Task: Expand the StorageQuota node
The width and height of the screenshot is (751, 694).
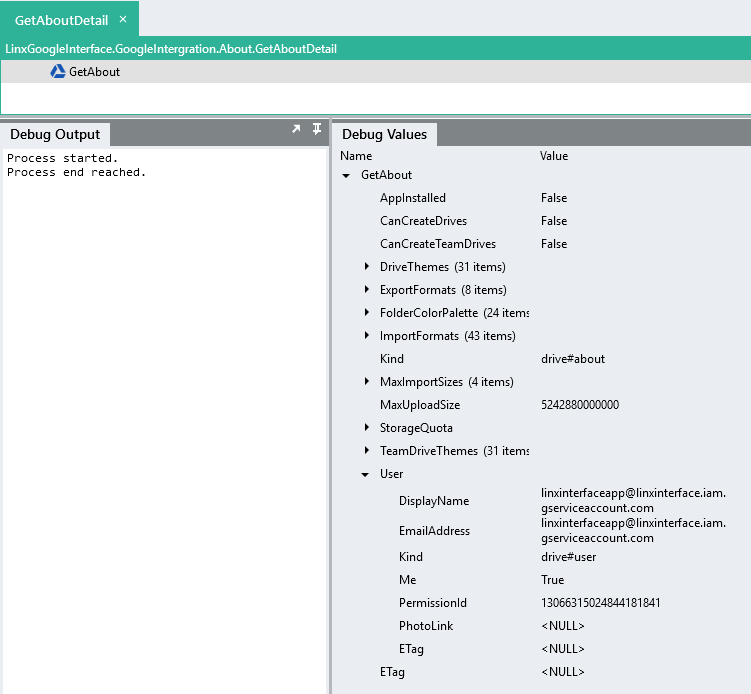Action: [x=367, y=427]
